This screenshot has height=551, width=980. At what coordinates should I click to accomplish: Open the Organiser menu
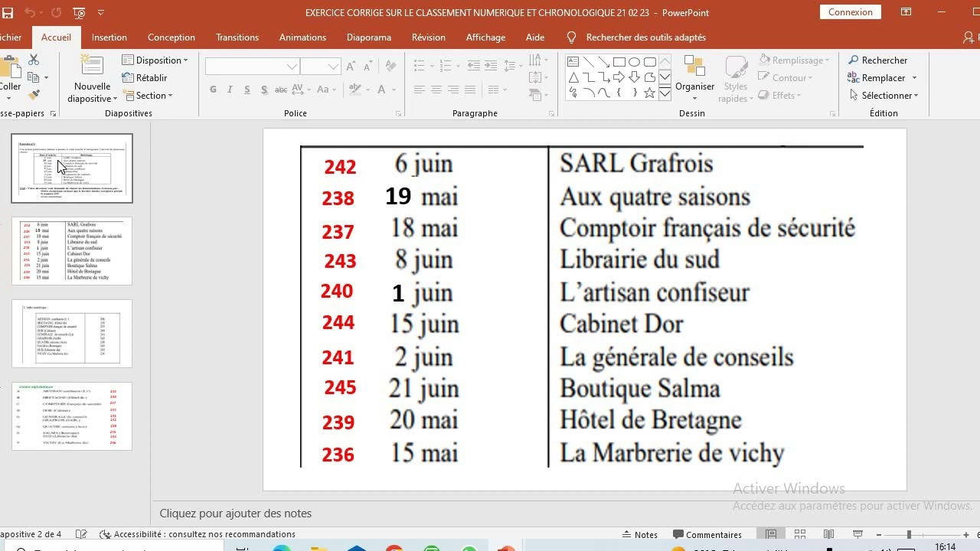694,77
